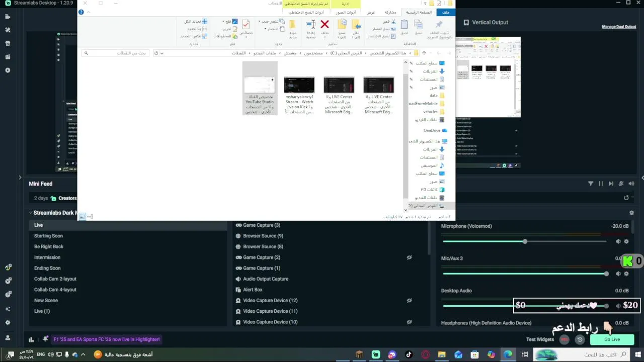This screenshot has width=644, height=362.
Task: Toggle visibility of Video Capture Device (12)
Action: click(x=409, y=301)
